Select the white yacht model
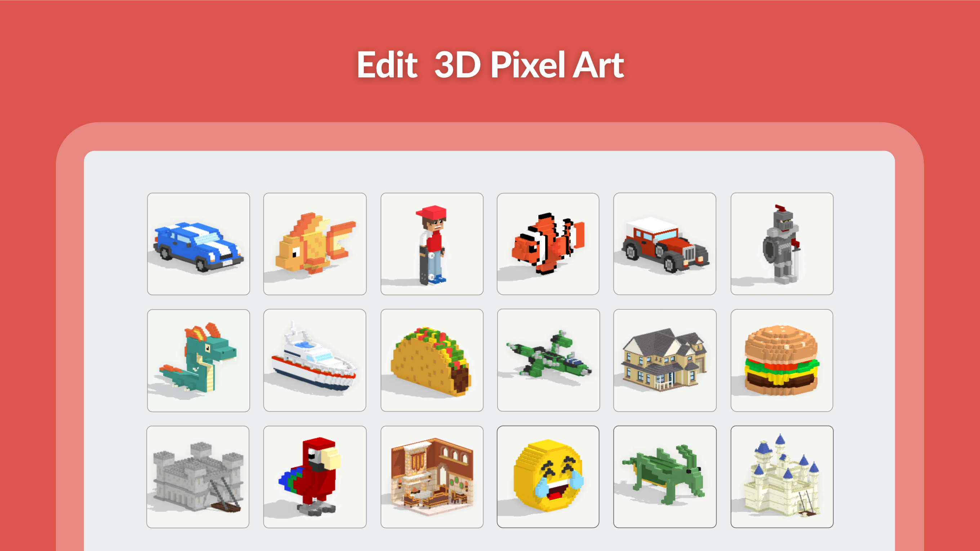Screen dimensions: 980x551 pos(315,360)
